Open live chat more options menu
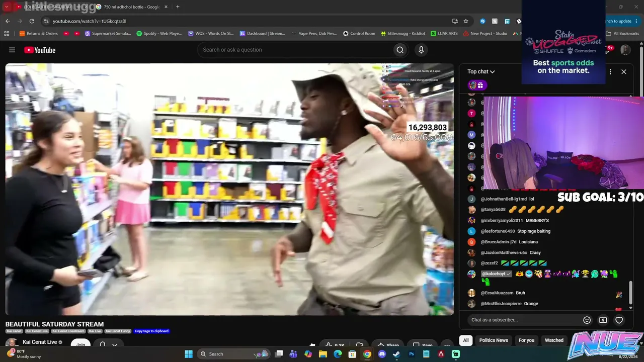Viewport: 644px width, 362px height. click(610, 71)
